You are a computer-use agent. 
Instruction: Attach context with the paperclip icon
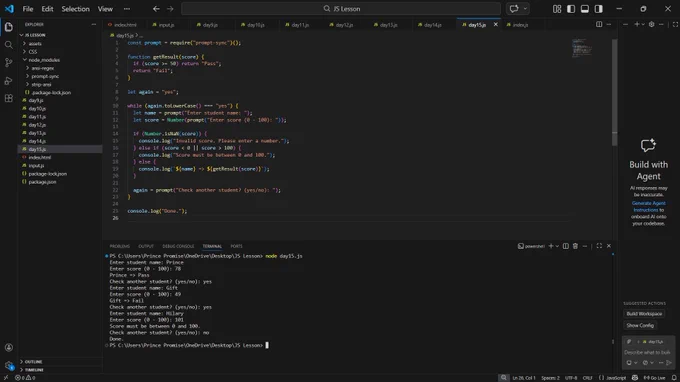(x=629, y=342)
